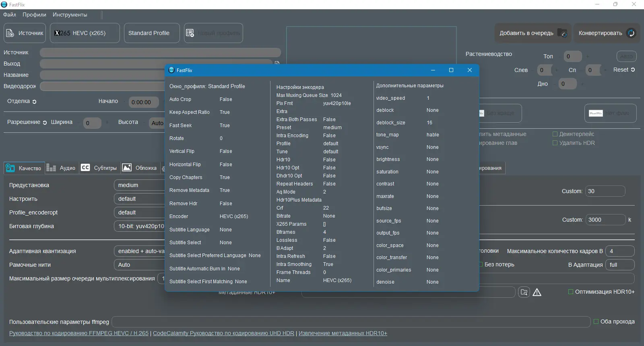Click the Keep Aspect Ratio row in the dialog
The height and width of the screenshot is (346, 644).
coord(200,112)
